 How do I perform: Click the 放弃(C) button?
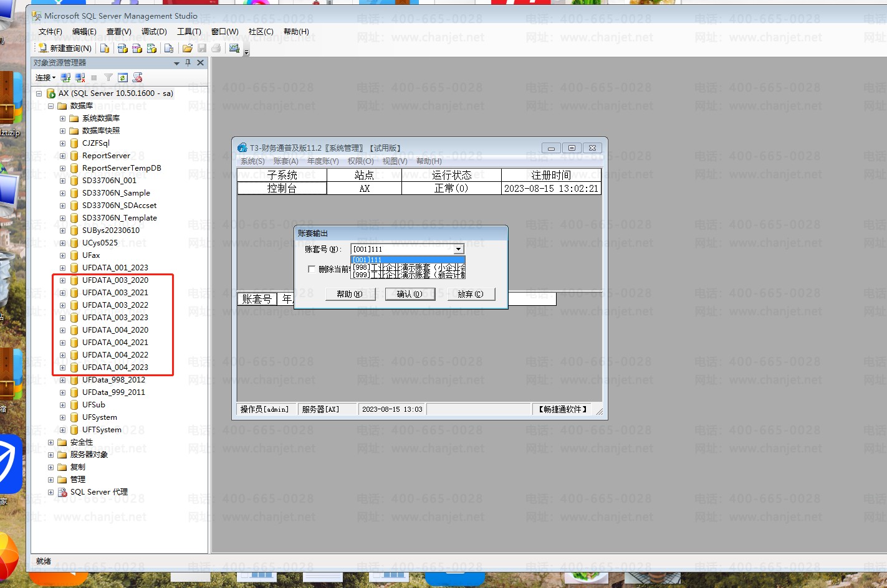pyautogui.click(x=471, y=294)
